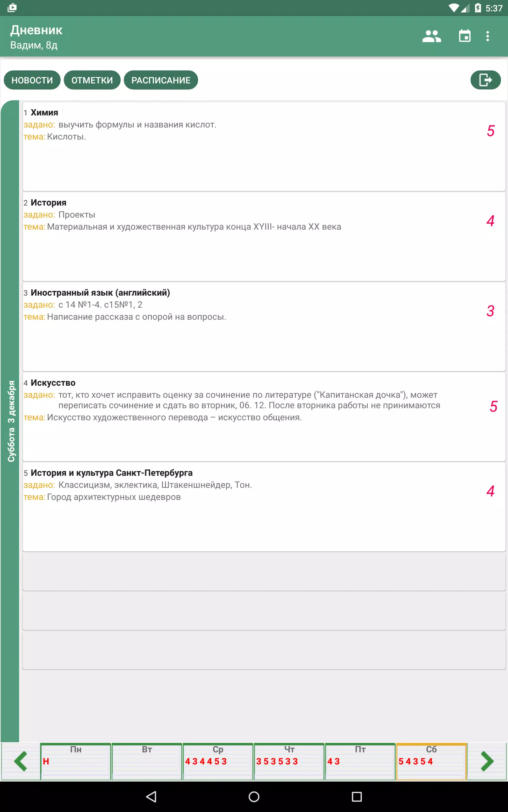Image resolution: width=508 pixels, height=812 pixels.
Task: Open the История lesson card
Action: [x=264, y=237]
